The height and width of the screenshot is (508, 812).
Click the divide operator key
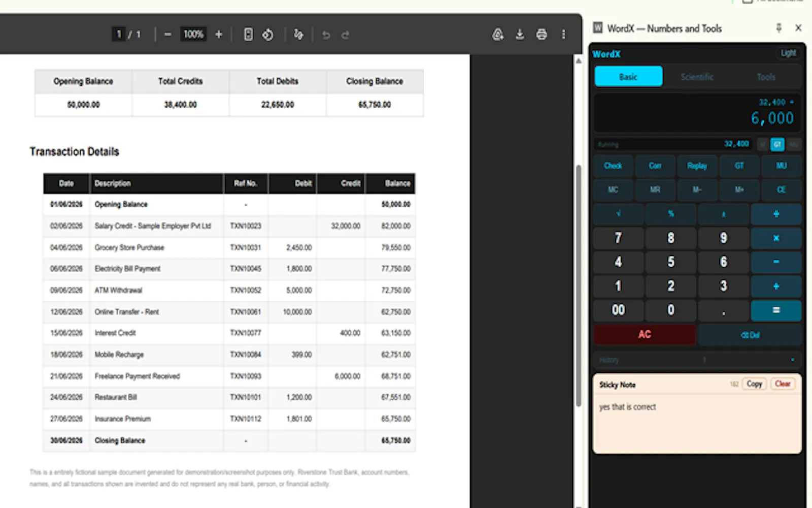click(x=776, y=214)
